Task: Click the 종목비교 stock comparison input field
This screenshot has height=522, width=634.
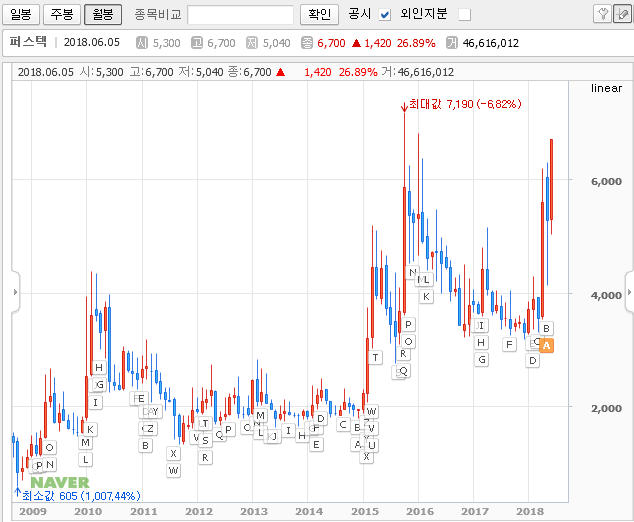Action: 240,14
